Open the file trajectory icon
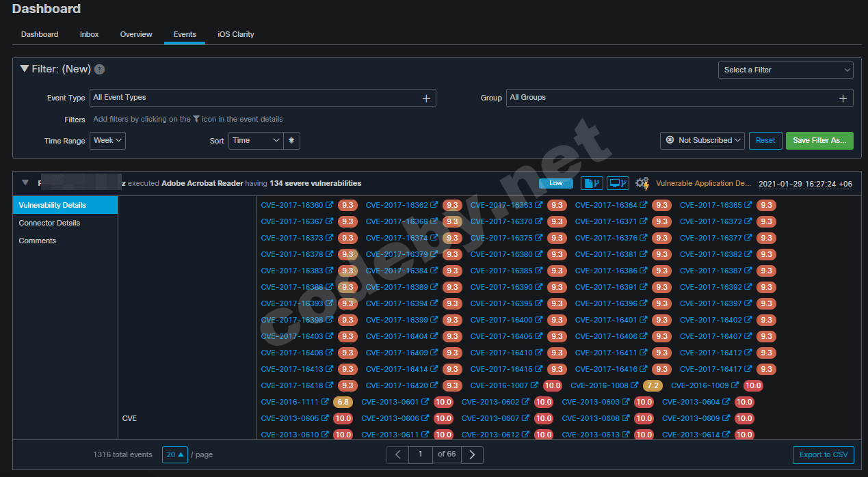 [x=592, y=183]
